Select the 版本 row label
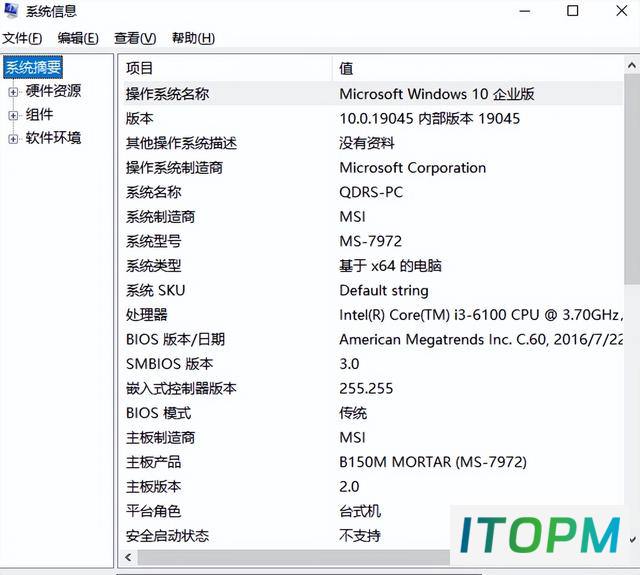Image resolution: width=640 pixels, height=575 pixels. pyautogui.click(x=140, y=119)
